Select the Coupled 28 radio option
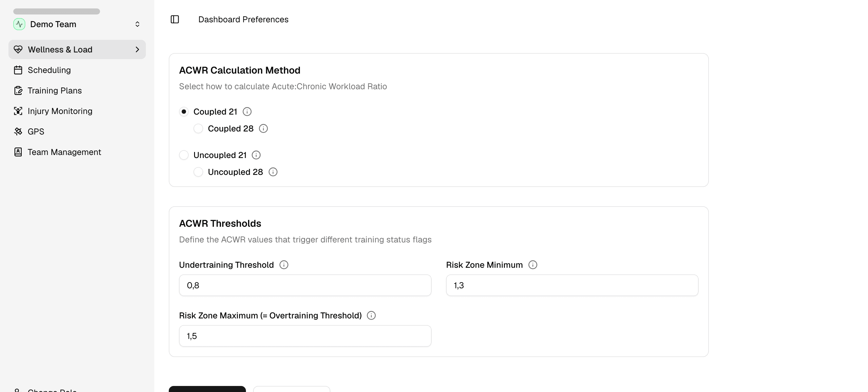This screenshot has height=392, width=868. coord(198,128)
